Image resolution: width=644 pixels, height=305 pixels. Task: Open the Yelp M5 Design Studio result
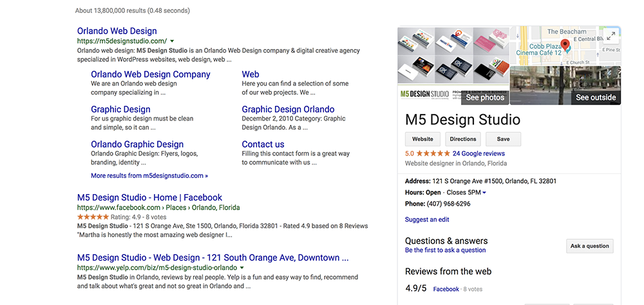pos(213,258)
